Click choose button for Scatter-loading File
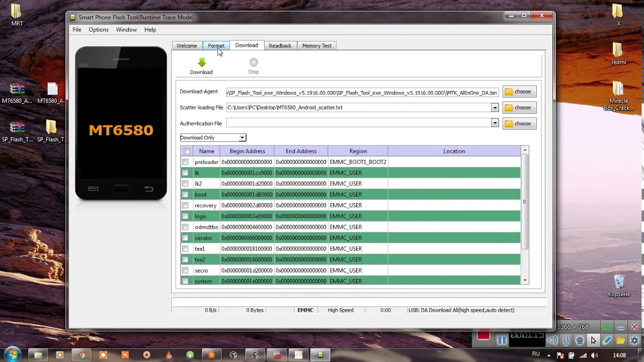644x362 pixels. [519, 108]
